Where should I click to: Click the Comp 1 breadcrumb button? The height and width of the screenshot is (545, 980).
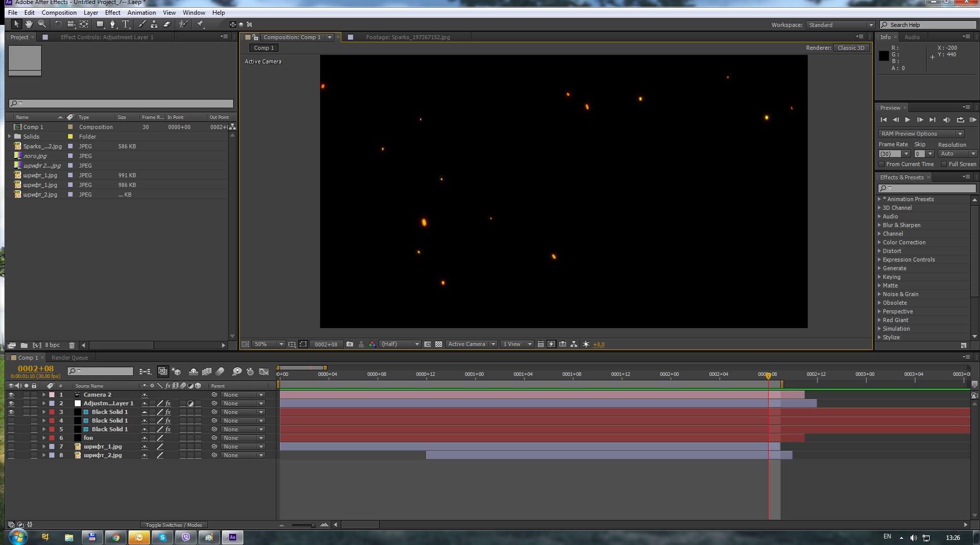click(x=264, y=48)
